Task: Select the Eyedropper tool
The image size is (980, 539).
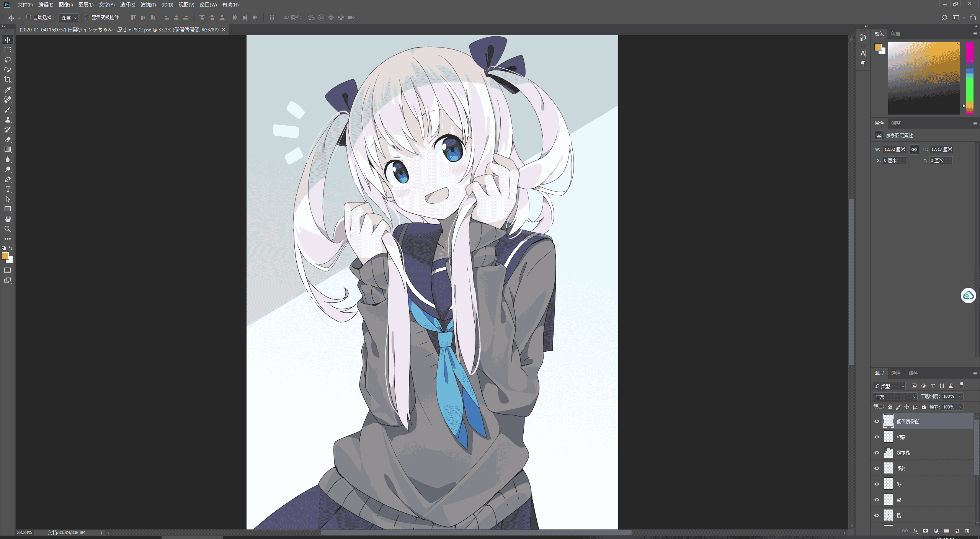Action: click(8, 90)
